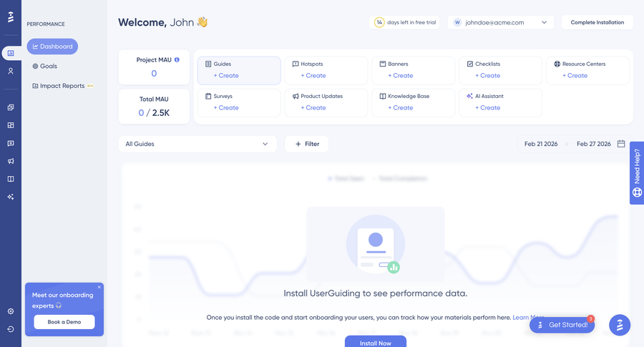
Task: Open the grid layout sidebar icon
Action: (x=11, y=125)
